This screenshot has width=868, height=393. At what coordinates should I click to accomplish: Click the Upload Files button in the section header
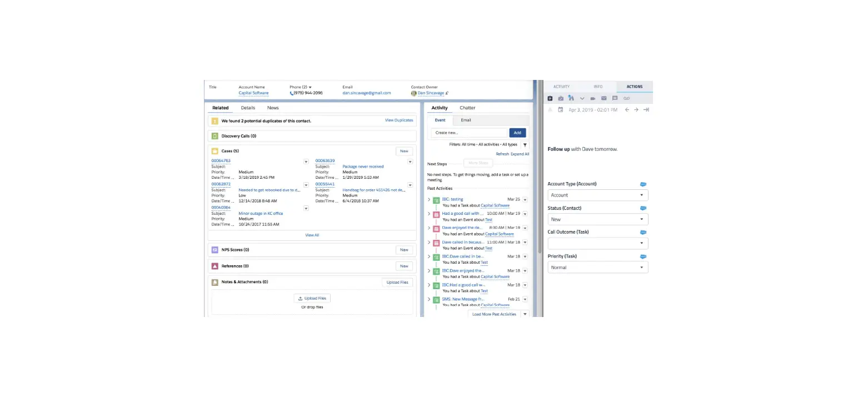point(397,282)
